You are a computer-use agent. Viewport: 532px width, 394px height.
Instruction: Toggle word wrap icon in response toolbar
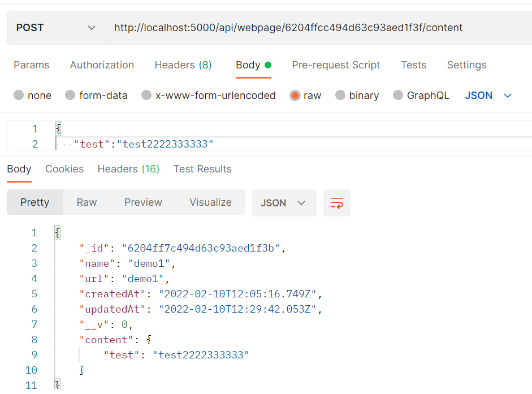[336, 203]
